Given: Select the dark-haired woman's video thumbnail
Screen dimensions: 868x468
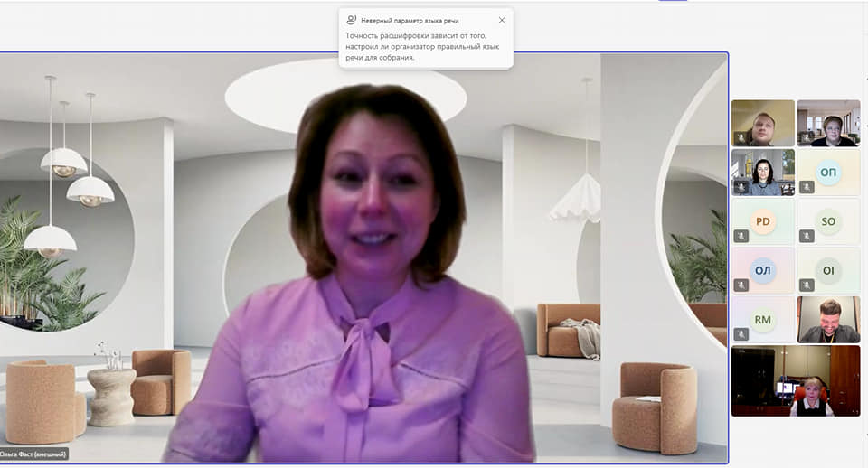Looking at the screenshot, I should pyautogui.click(x=763, y=172).
